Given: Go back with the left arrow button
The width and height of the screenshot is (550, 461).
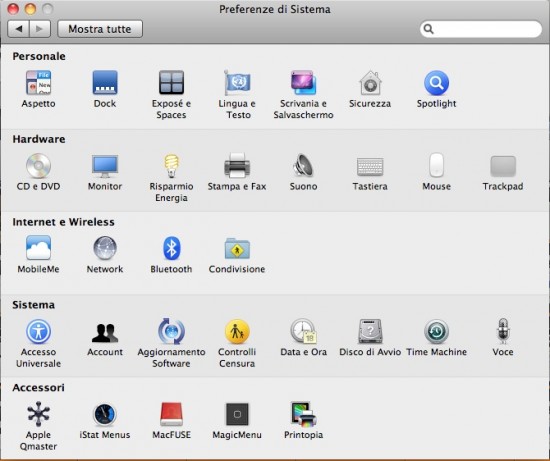Looking at the screenshot, I should click(18, 29).
